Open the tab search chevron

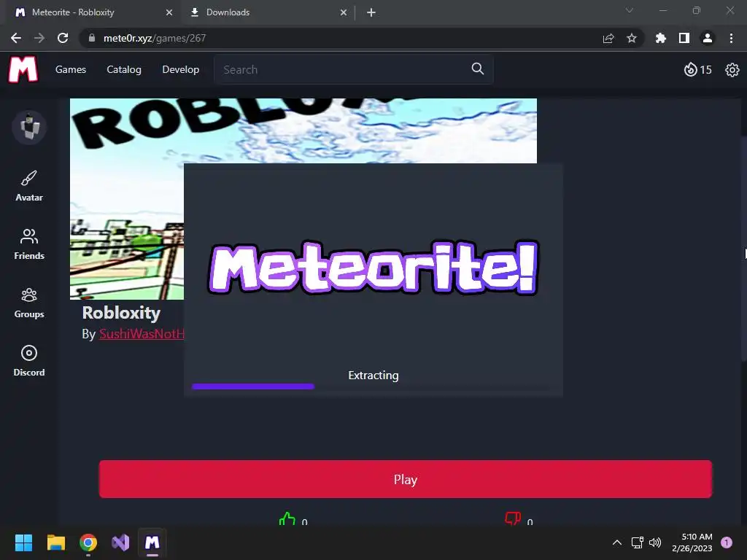pyautogui.click(x=630, y=10)
